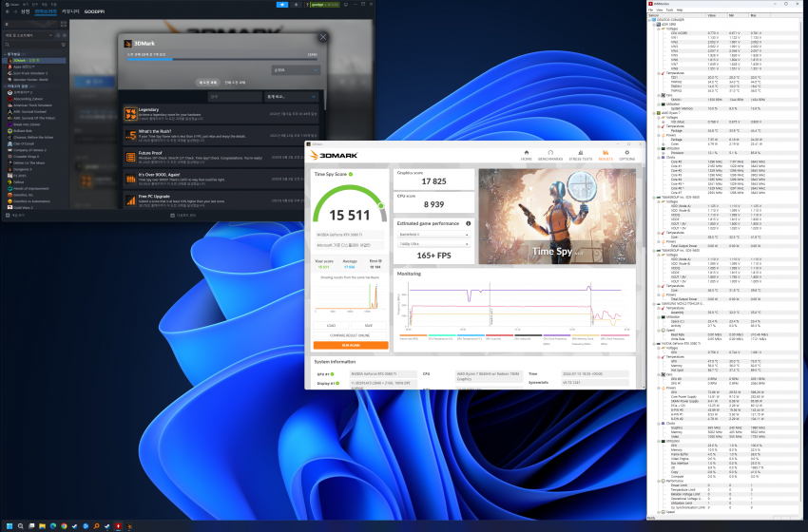Screen dimensions: 808x532
Task: Open the Tools menu in HWMonitor
Action: [669, 9]
